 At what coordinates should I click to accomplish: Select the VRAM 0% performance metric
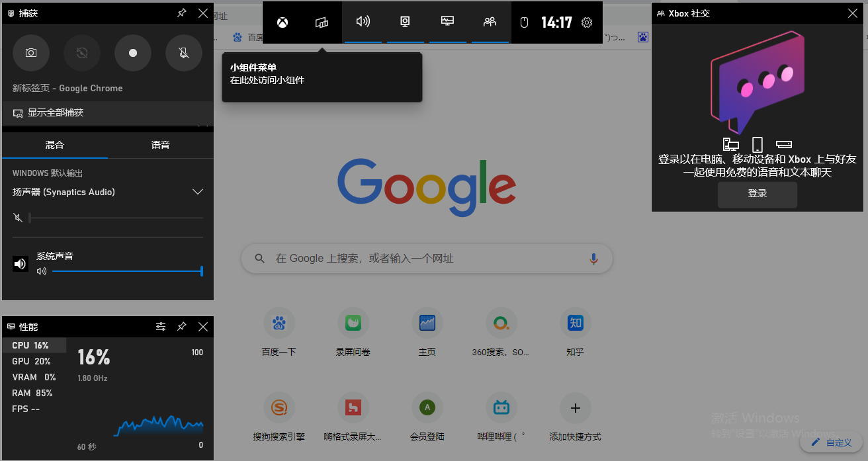pos(34,377)
